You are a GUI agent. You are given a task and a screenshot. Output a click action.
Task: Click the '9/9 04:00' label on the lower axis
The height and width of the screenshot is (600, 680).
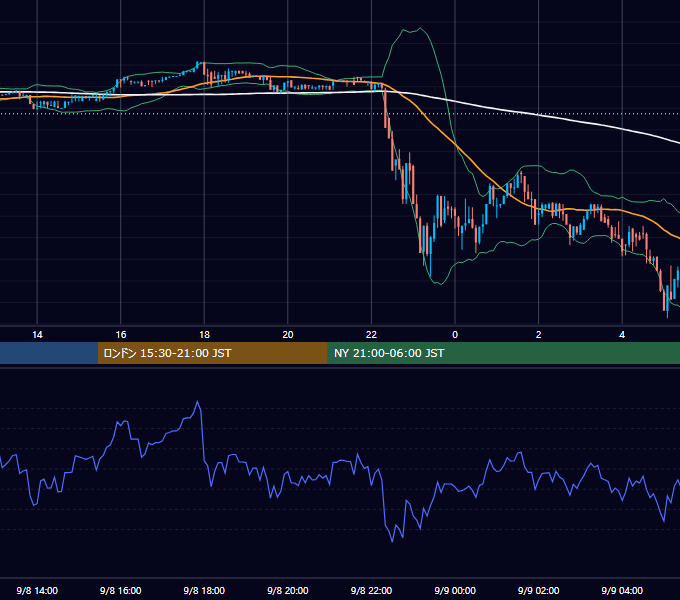pos(622,590)
